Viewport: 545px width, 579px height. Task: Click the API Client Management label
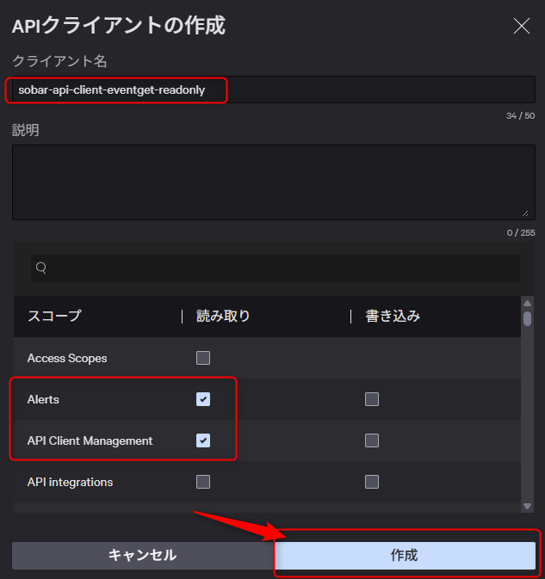[90, 441]
